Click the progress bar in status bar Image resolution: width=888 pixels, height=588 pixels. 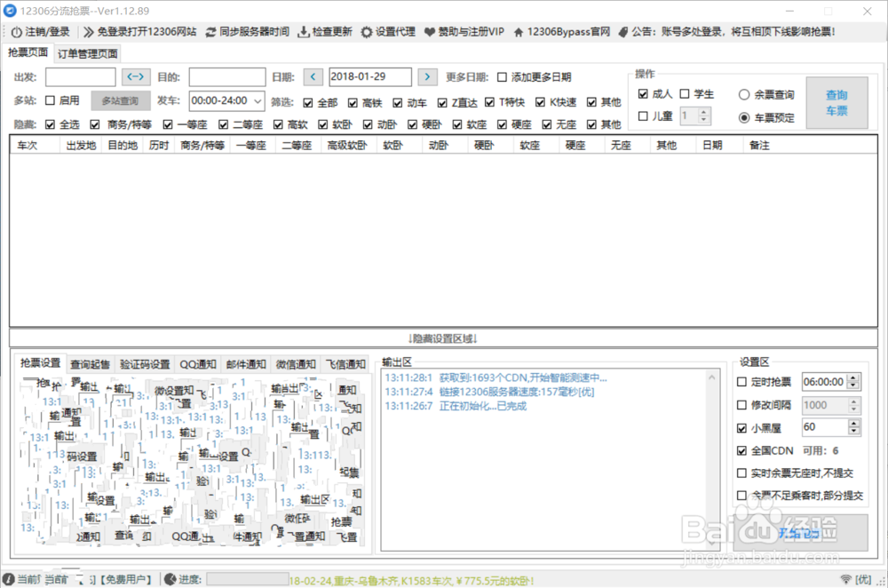tap(248, 579)
